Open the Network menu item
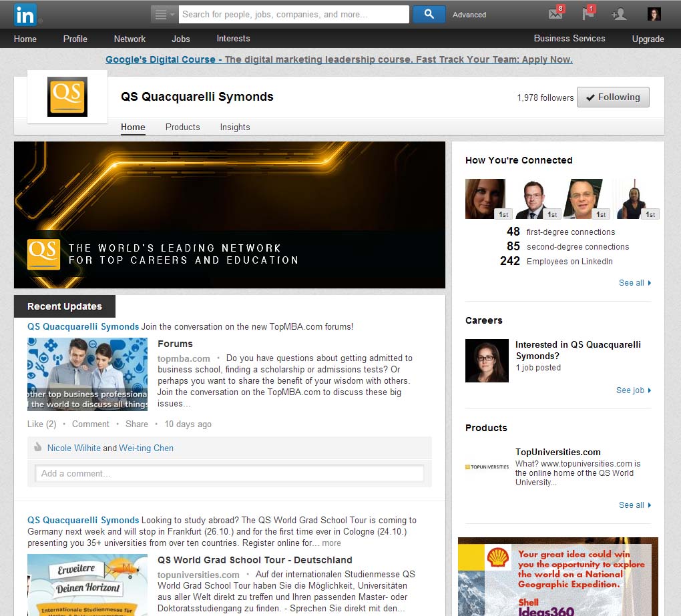 pos(130,39)
